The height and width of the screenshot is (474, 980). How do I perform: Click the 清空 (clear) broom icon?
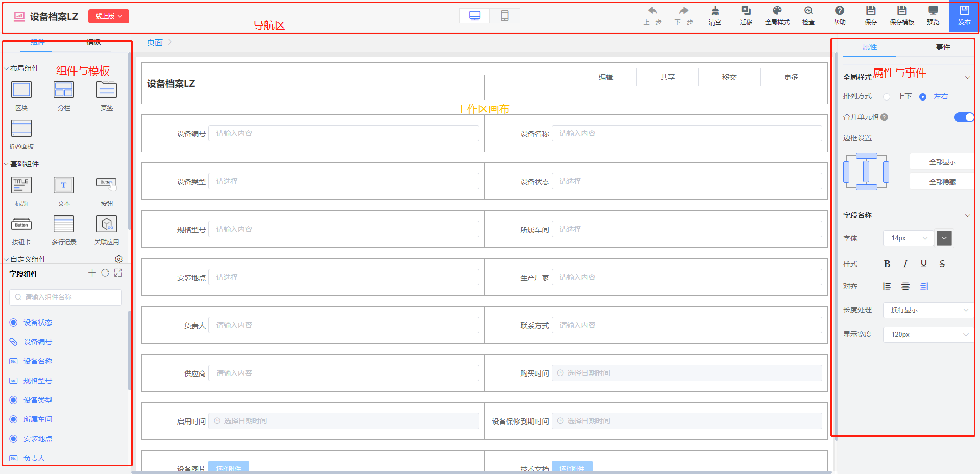coord(715,11)
